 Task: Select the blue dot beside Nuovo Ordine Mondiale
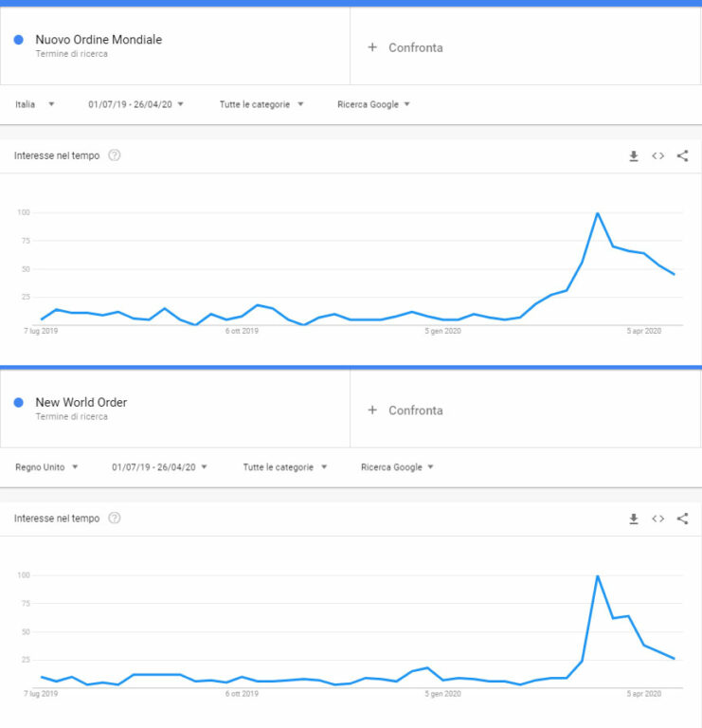point(19,40)
